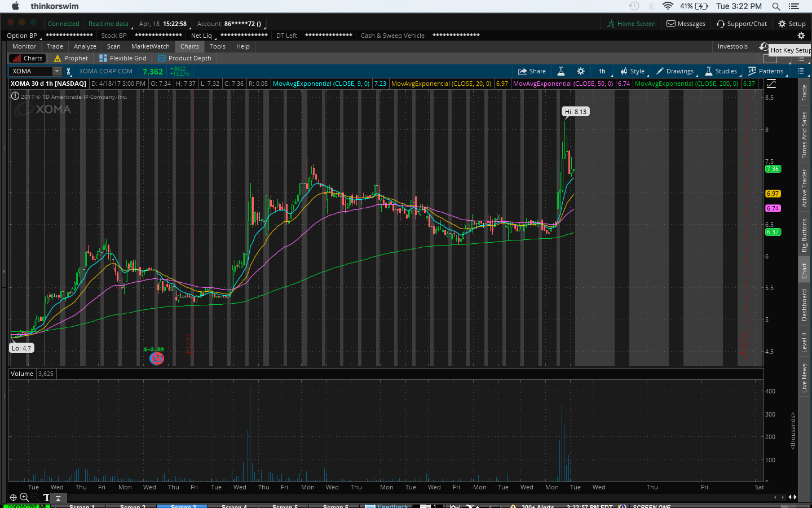Expand the XOMA symbol dropdown arrow
The width and height of the screenshot is (812, 508).
57,71
